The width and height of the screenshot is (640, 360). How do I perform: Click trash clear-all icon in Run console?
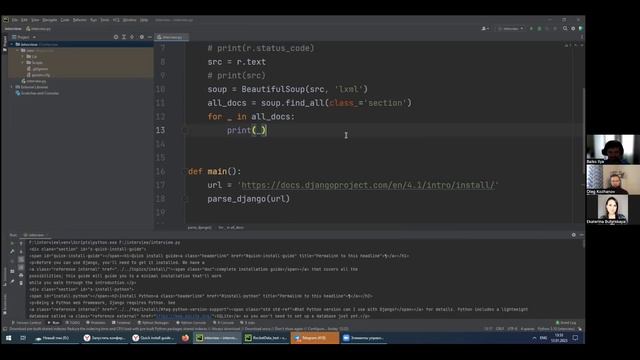pos(21,283)
